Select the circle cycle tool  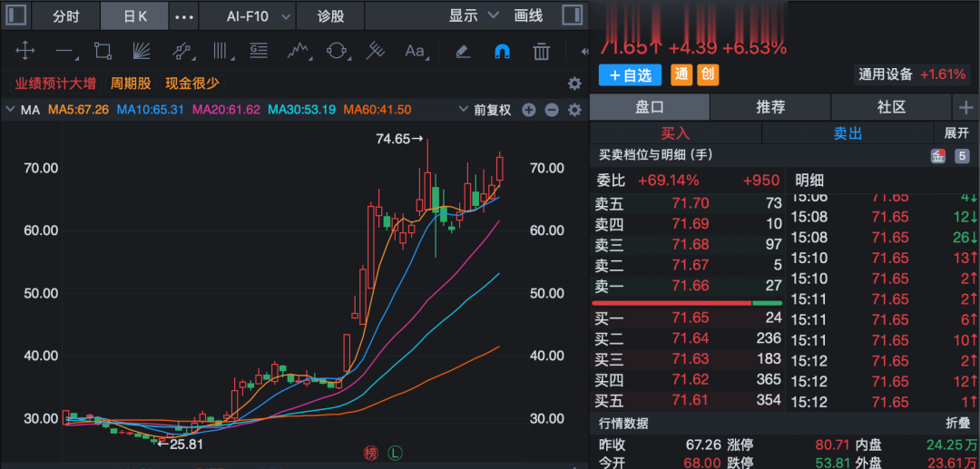point(337,51)
